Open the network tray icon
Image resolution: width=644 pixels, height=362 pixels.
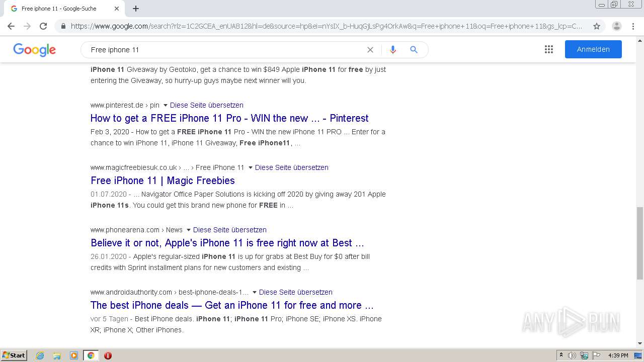pyautogui.click(x=584, y=355)
